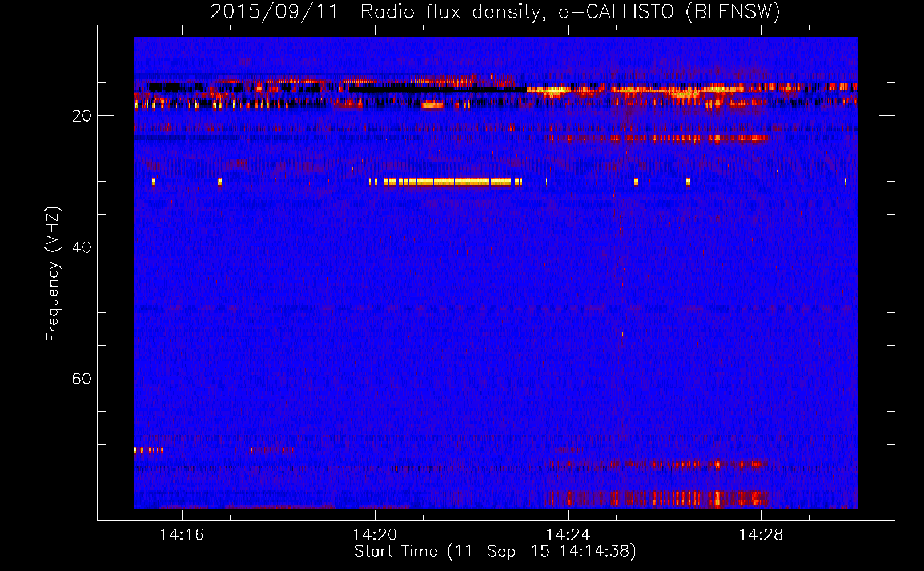Click the 60 MHz frequency tick label

pyautogui.click(x=81, y=379)
